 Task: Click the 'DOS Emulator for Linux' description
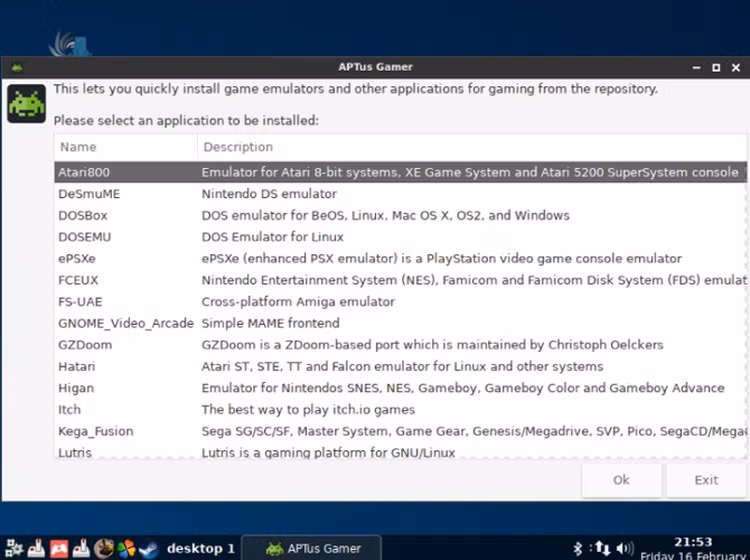(x=273, y=237)
